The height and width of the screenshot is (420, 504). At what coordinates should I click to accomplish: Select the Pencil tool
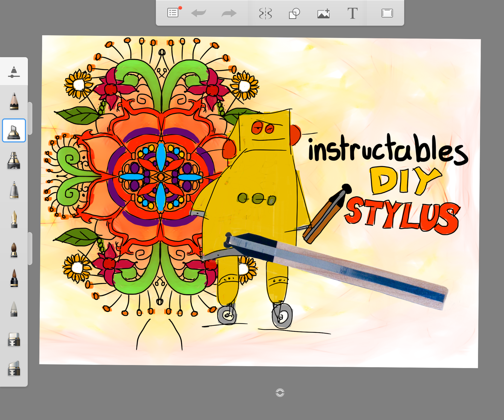14,101
